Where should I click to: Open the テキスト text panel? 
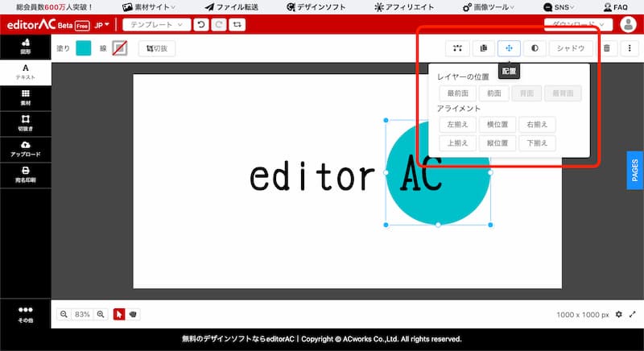point(26,72)
